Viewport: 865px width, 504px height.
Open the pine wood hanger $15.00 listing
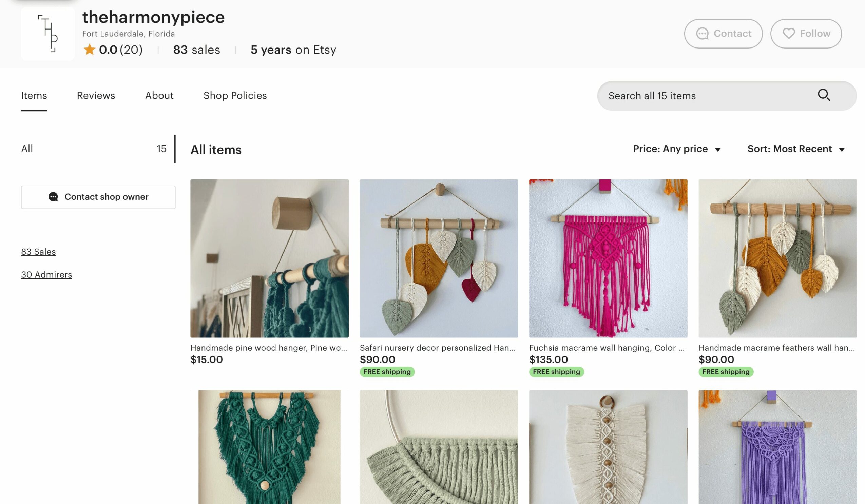[x=269, y=258]
